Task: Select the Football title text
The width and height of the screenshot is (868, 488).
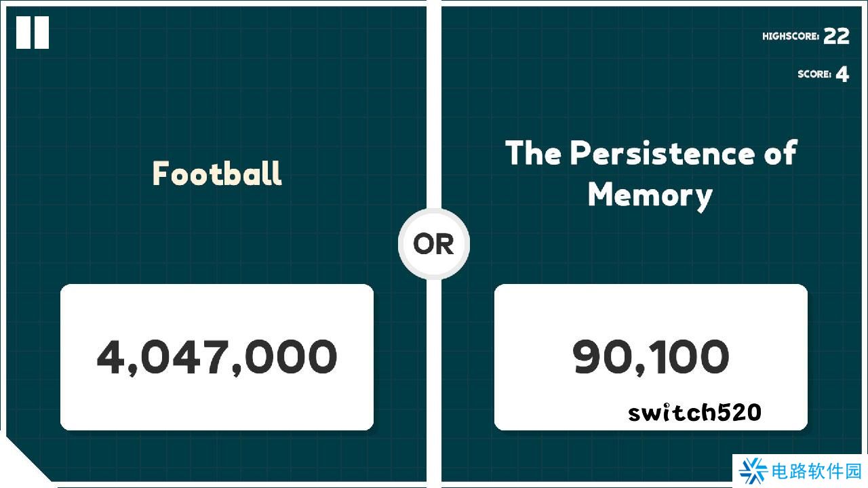Action: tap(217, 174)
